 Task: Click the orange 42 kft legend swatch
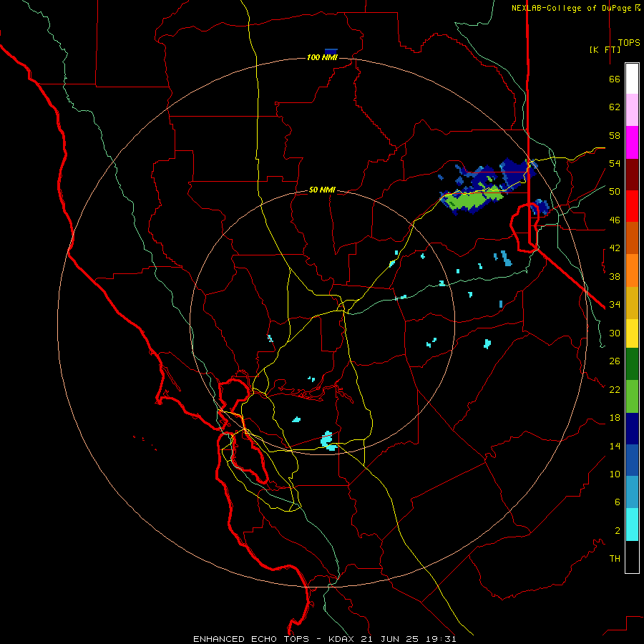[632, 270]
